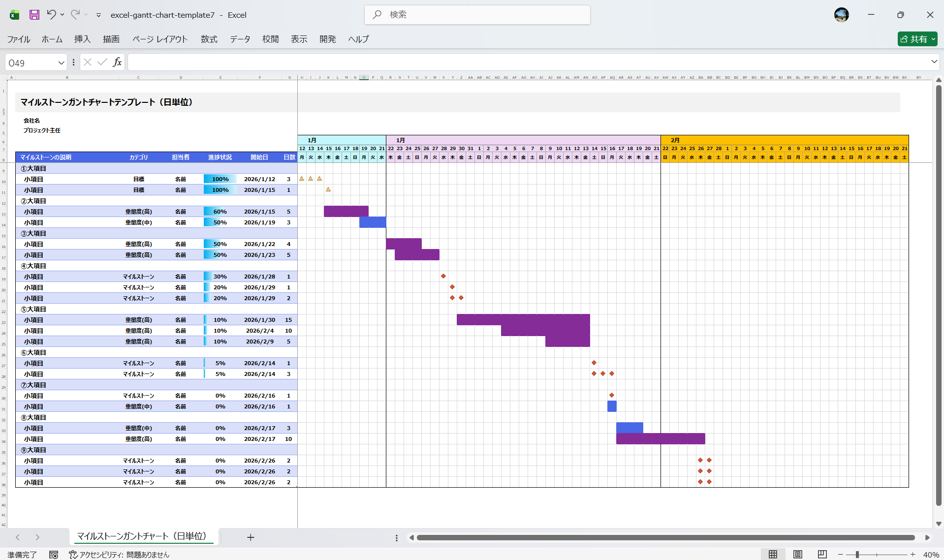Image resolution: width=944 pixels, height=560 pixels.
Task: Click zoom in plus button
Action: [x=913, y=555]
